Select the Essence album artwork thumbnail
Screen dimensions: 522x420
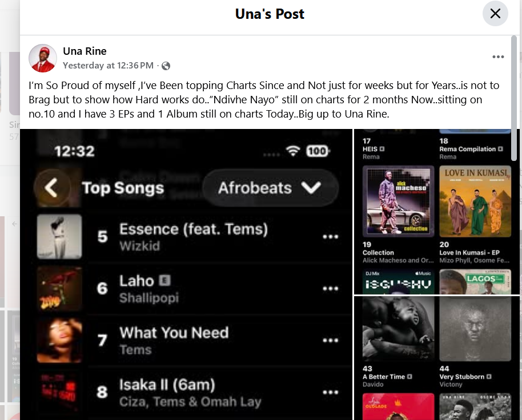point(59,236)
